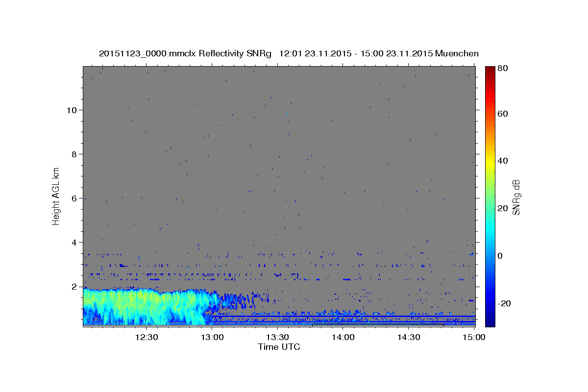The height and width of the screenshot is (392, 588).
Task: Select the 13:30 time tick label
Action: point(277,337)
